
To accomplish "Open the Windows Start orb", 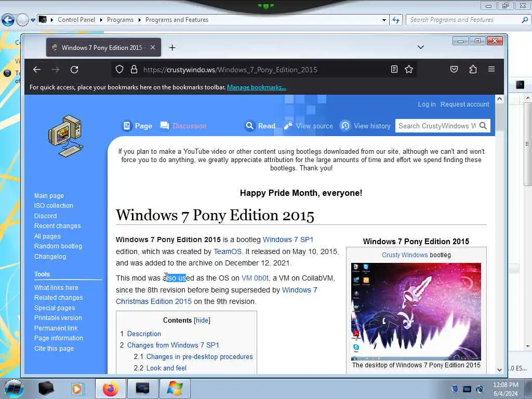I will coord(14,389).
